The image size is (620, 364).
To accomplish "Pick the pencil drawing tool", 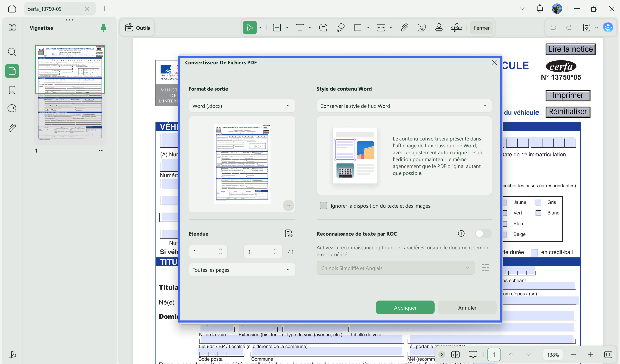I will tap(340, 28).
